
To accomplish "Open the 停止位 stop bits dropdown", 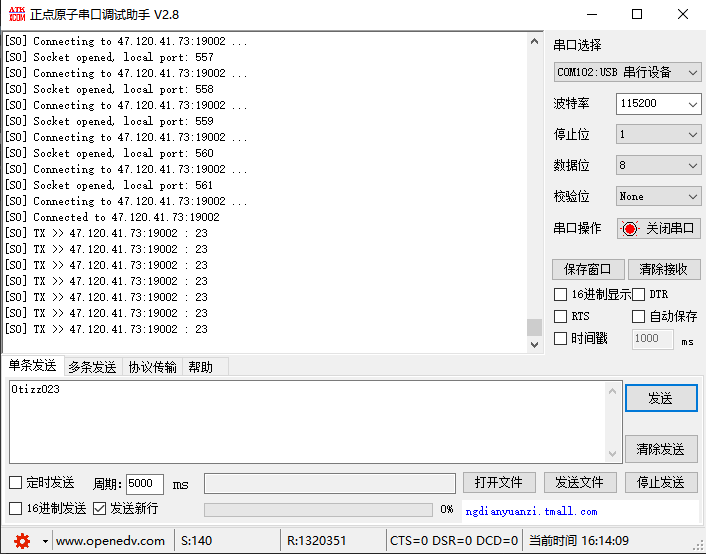I will coord(658,134).
